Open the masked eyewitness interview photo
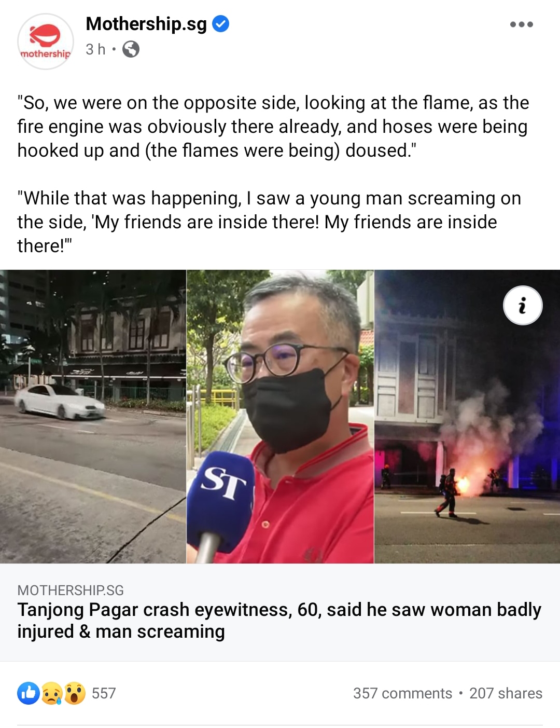 (280, 416)
